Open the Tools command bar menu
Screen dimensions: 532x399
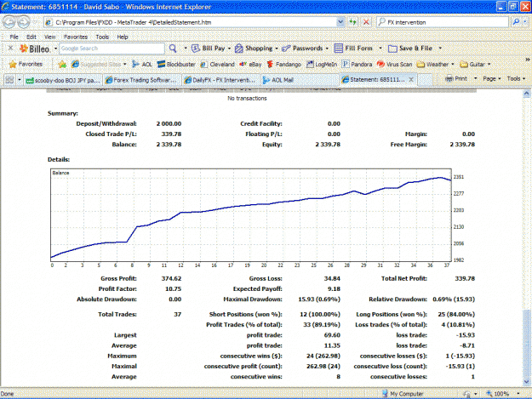pos(516,78)
